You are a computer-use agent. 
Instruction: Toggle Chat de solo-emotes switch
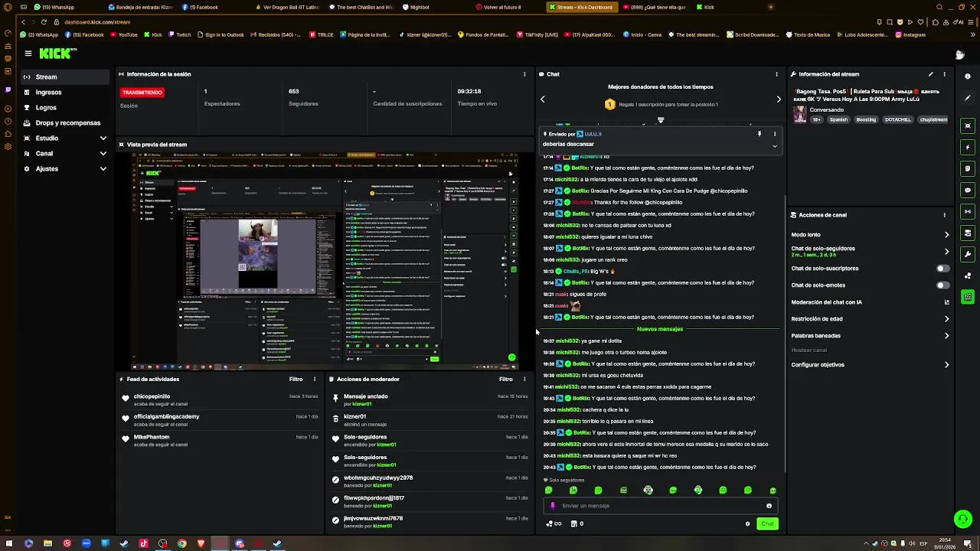pyautogui.click(x=943, y=285)
